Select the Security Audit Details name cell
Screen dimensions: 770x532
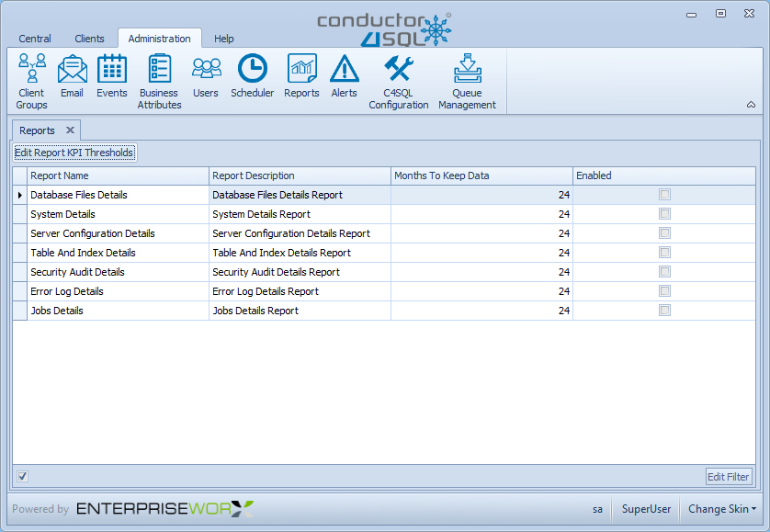(119, 272)
